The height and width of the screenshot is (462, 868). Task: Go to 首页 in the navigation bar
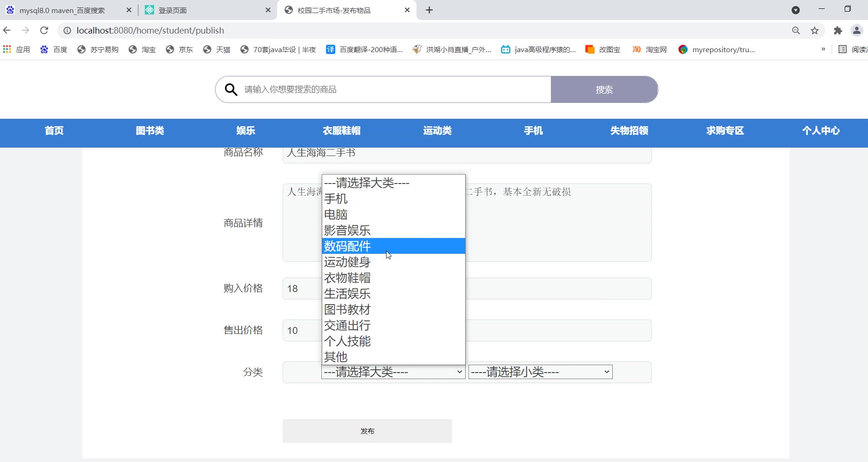point(54,130)
